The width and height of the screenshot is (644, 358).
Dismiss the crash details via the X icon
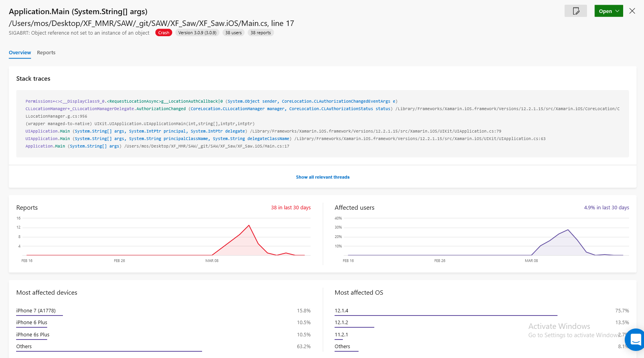point(632,11)
